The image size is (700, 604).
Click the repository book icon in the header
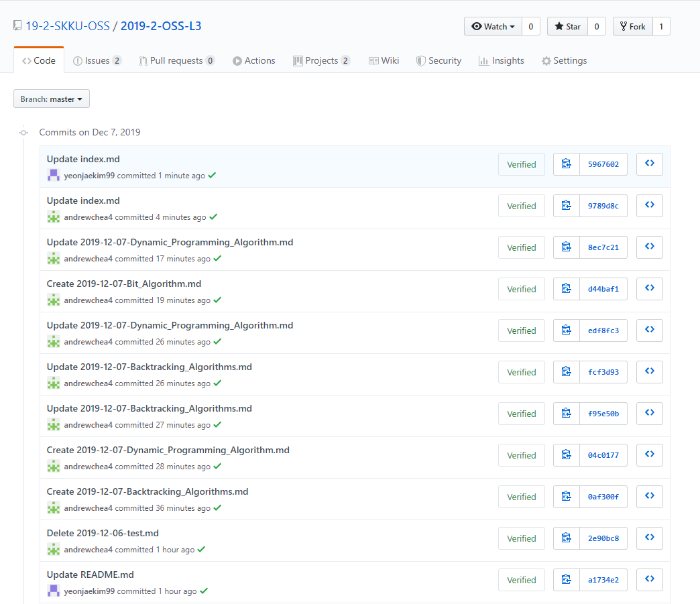click(x=17, y=24)
